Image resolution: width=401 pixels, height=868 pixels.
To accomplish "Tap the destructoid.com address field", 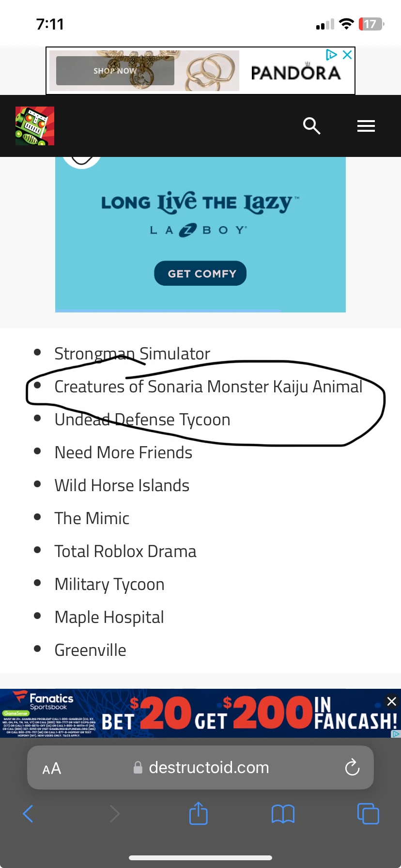I will coord(208,768).
